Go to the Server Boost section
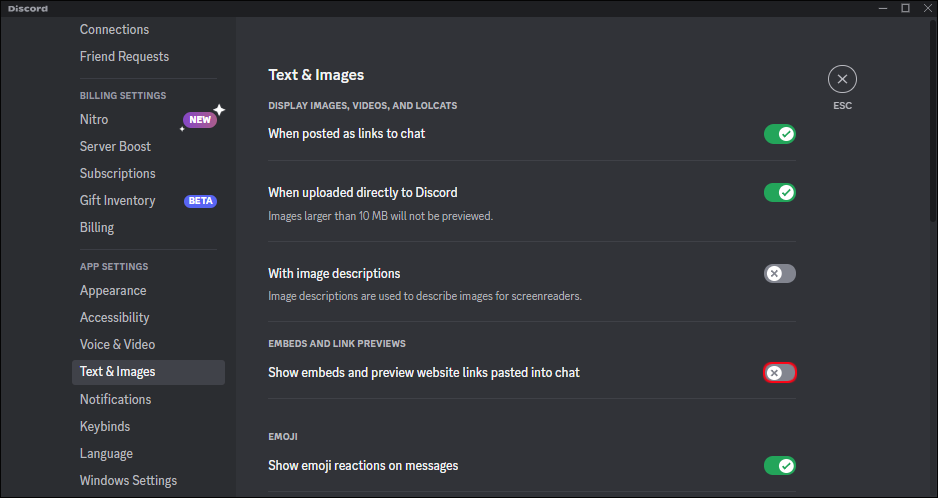The height and width of the screenshot is (498, 938). [115, 147]
